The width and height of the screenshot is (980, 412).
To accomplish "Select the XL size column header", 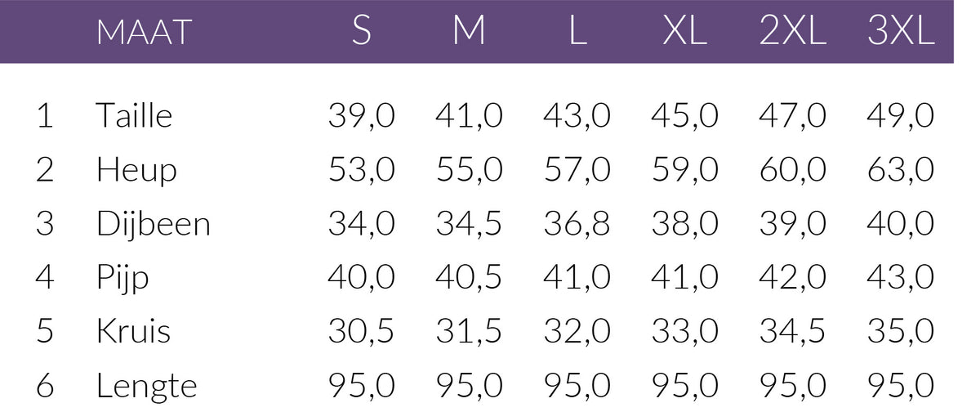I will (x=684, y=31).
